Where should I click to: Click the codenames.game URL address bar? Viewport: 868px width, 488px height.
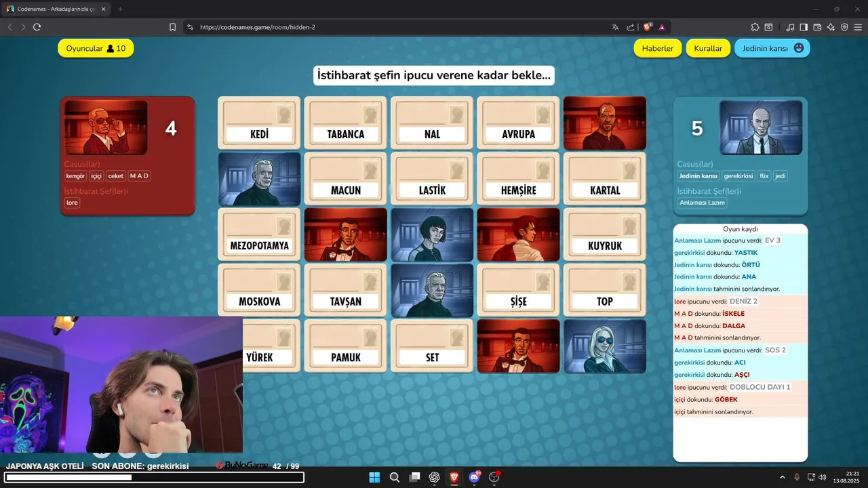[400, 27]
